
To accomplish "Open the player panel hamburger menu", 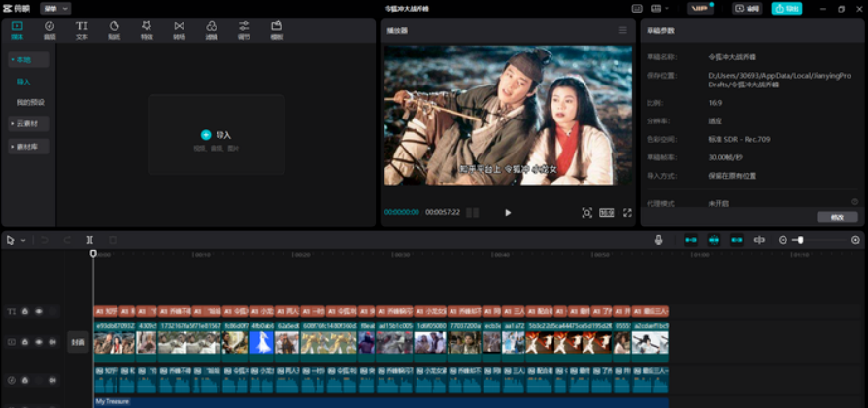I will point(623,30).
